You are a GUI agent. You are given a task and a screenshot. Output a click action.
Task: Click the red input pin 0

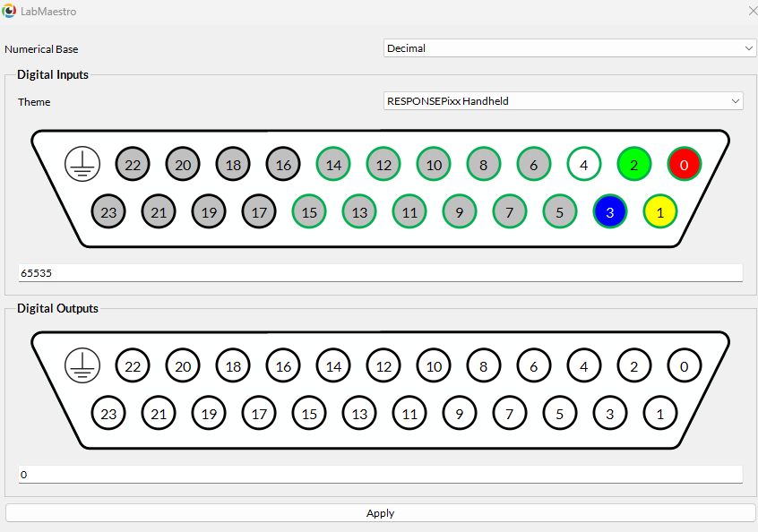685,165
